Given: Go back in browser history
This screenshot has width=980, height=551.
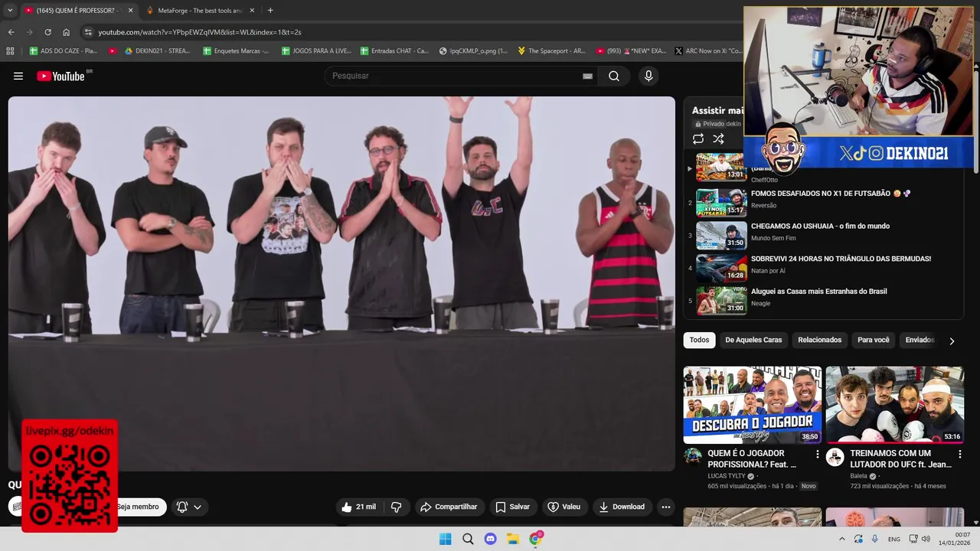Looking at the screenshot, I should point(11,32).
